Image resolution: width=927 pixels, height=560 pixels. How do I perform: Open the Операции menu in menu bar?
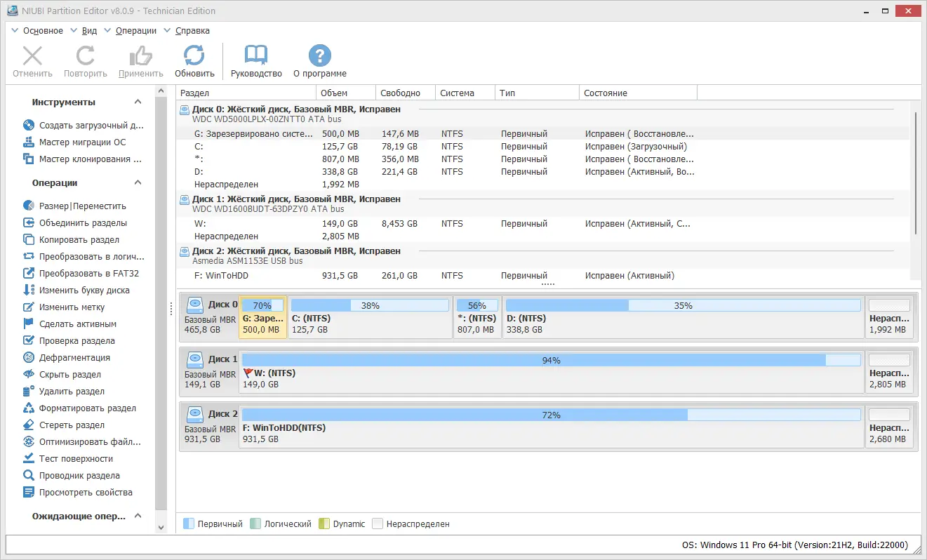(136, 31)
